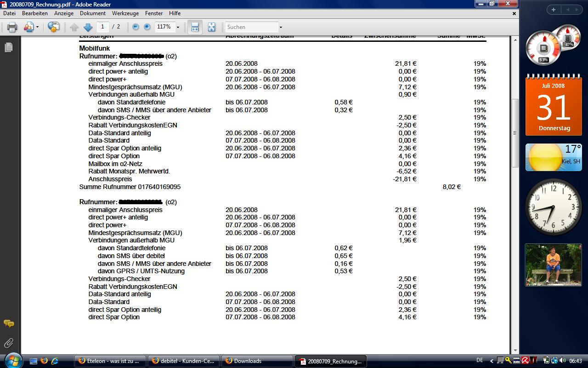Open the Werkzeuge menu

click(x=125, y=13)
